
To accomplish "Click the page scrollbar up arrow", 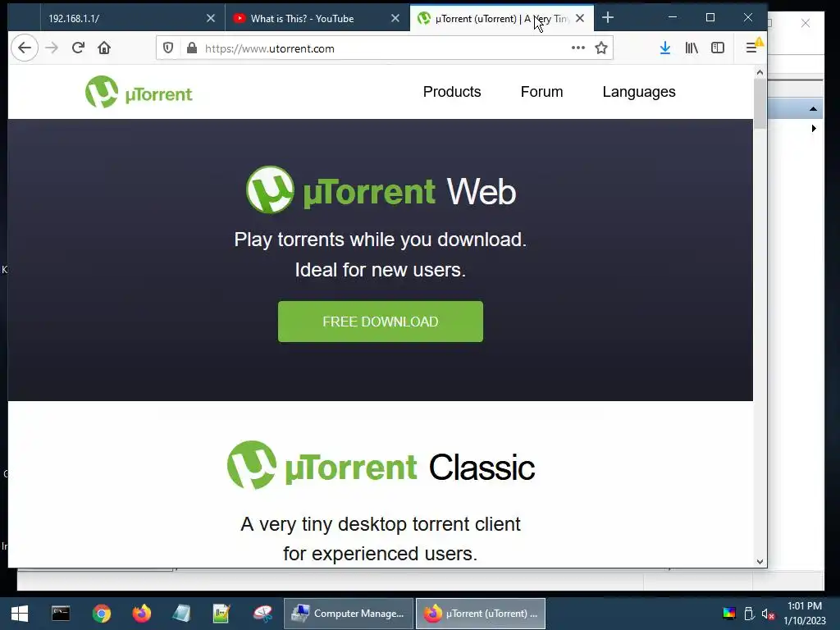I will (x=760, y=72).
